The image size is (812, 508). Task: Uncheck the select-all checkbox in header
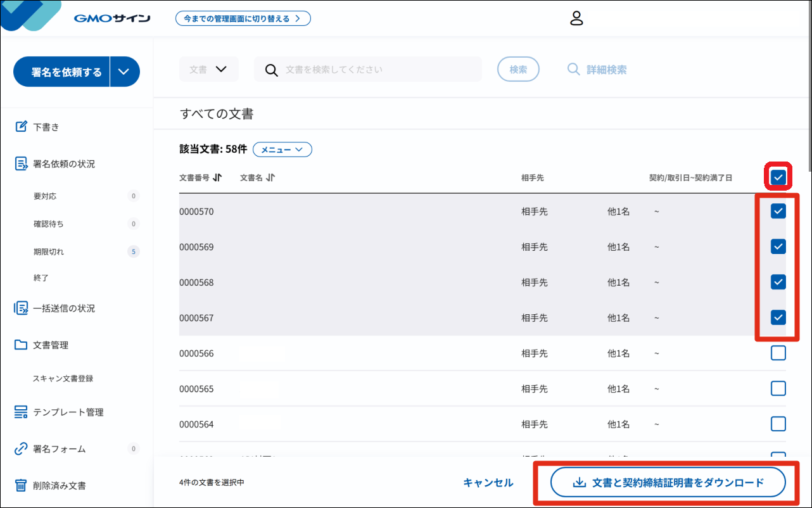pos(778,177)
